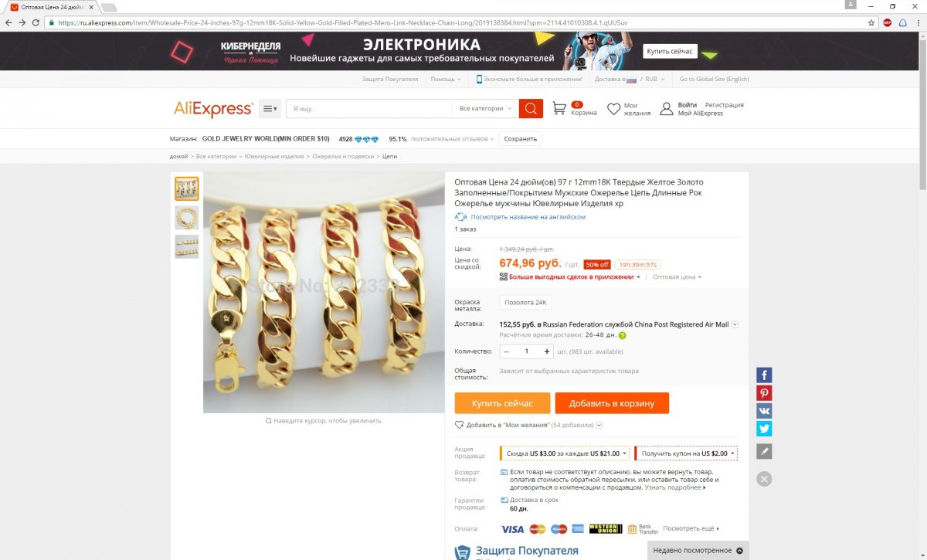
Task: Expand the Все категории search dropdown
Action: [x=485, y=109]
